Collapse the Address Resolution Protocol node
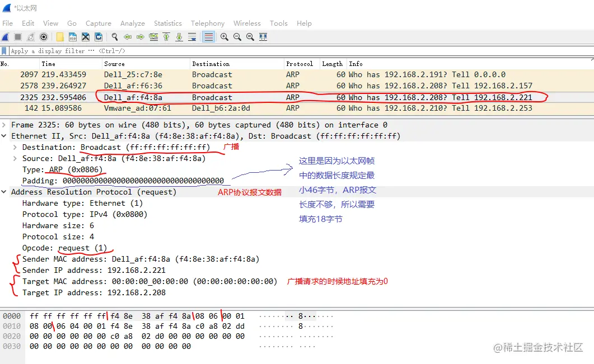The image size is (594, 364). coord(4,192)
